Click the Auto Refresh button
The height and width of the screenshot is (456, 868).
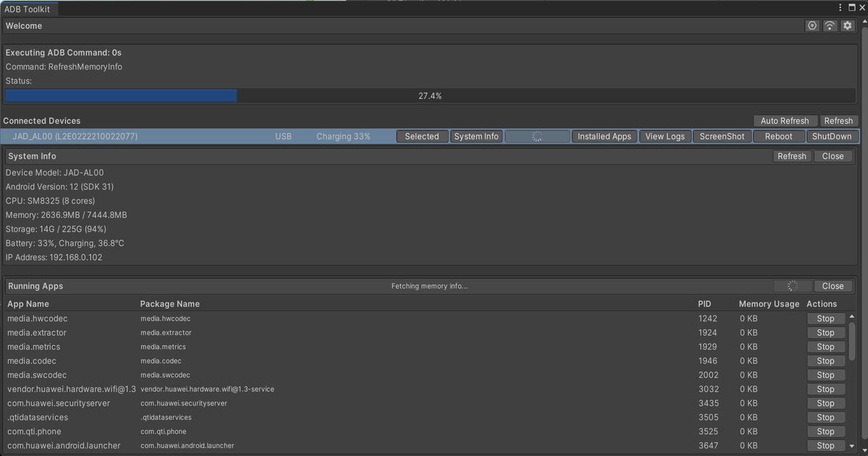coord(785,121)
